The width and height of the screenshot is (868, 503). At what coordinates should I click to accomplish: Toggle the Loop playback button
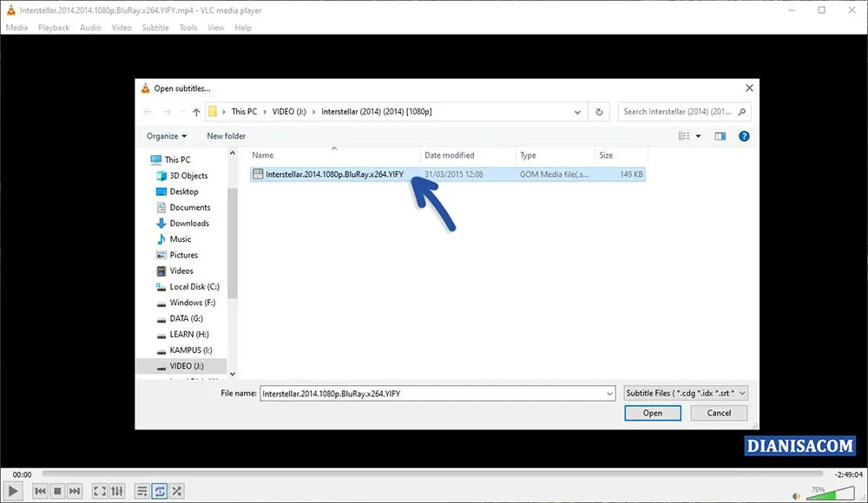point(160,490)
